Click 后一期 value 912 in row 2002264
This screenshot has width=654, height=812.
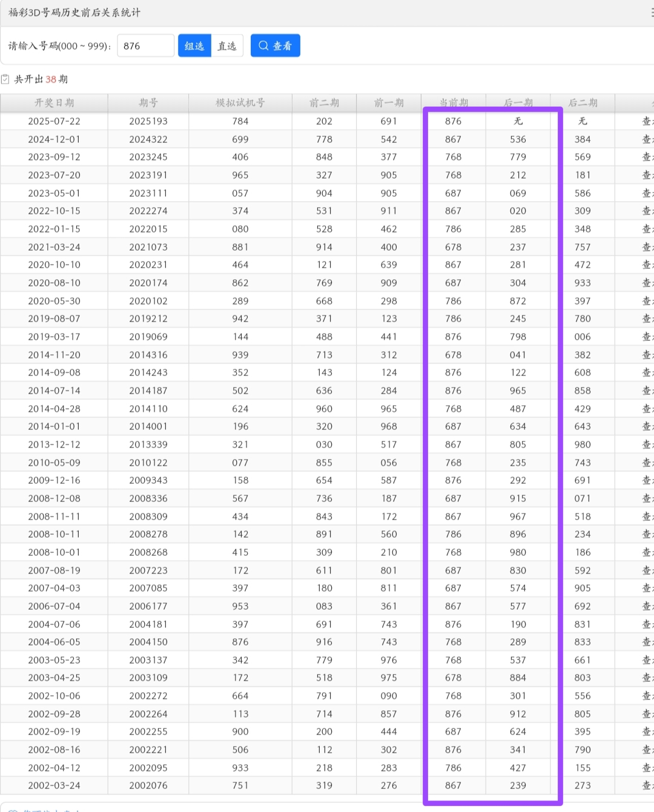point(518,714)
